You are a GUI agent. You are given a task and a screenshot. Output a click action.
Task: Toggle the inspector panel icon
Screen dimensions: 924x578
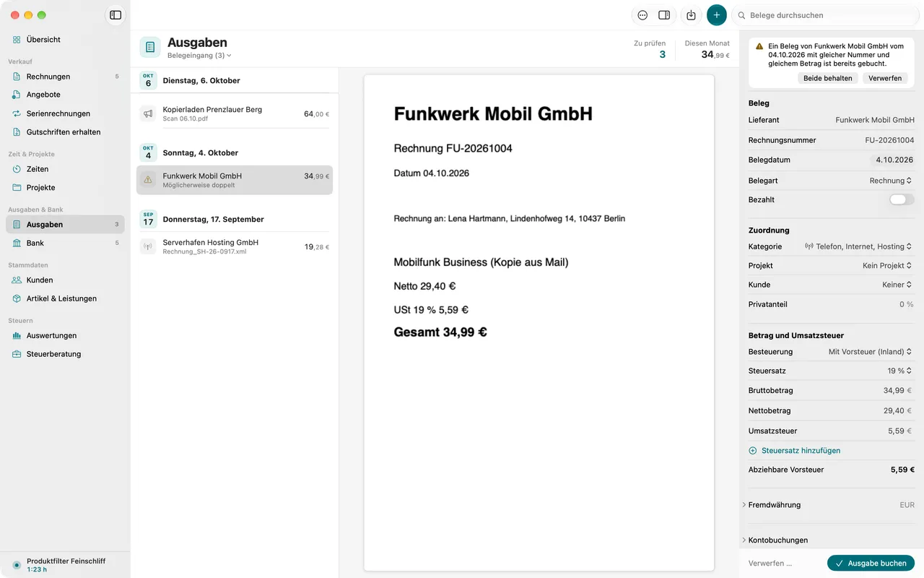coord(664,15)
